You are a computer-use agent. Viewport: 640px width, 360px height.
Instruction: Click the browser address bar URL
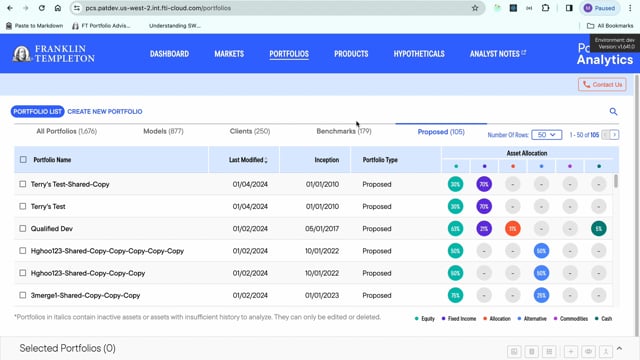pyautogui.click(x=158, y=8)
